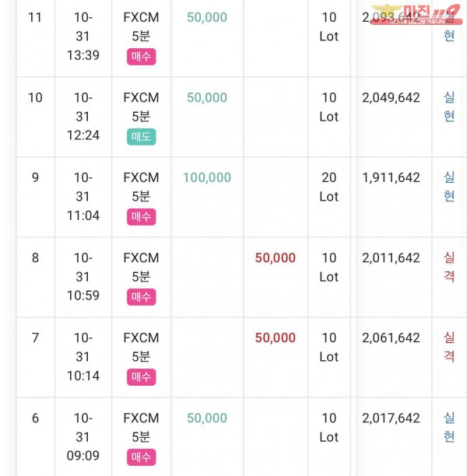
Task: Select the balance 2,049,642 cell
Action: point(391,97)
